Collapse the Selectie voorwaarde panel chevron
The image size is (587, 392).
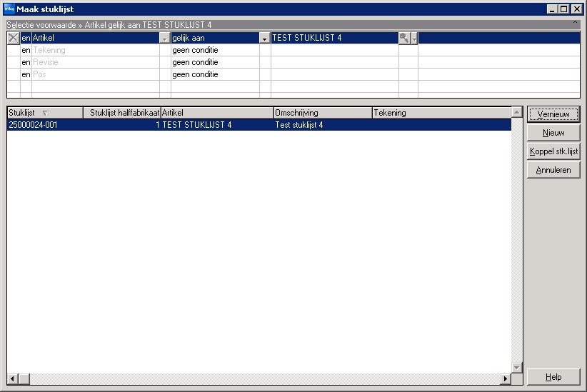[575, 24]
